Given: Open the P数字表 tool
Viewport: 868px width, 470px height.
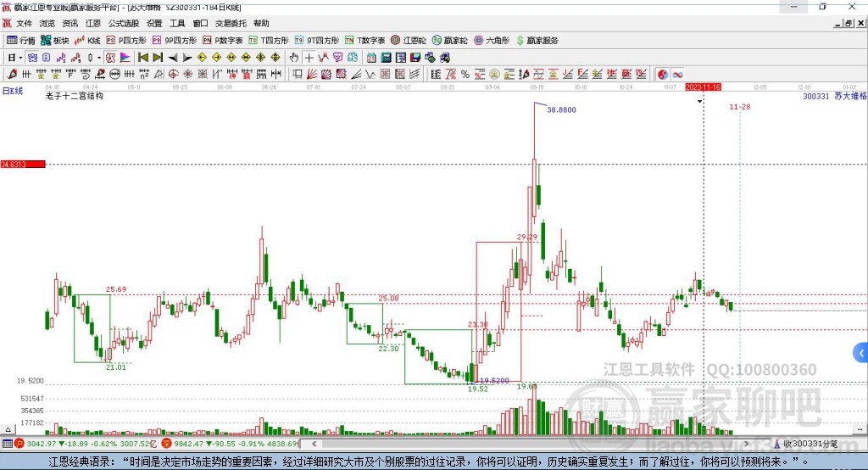Looking at the screenshot, I should 223,41.
